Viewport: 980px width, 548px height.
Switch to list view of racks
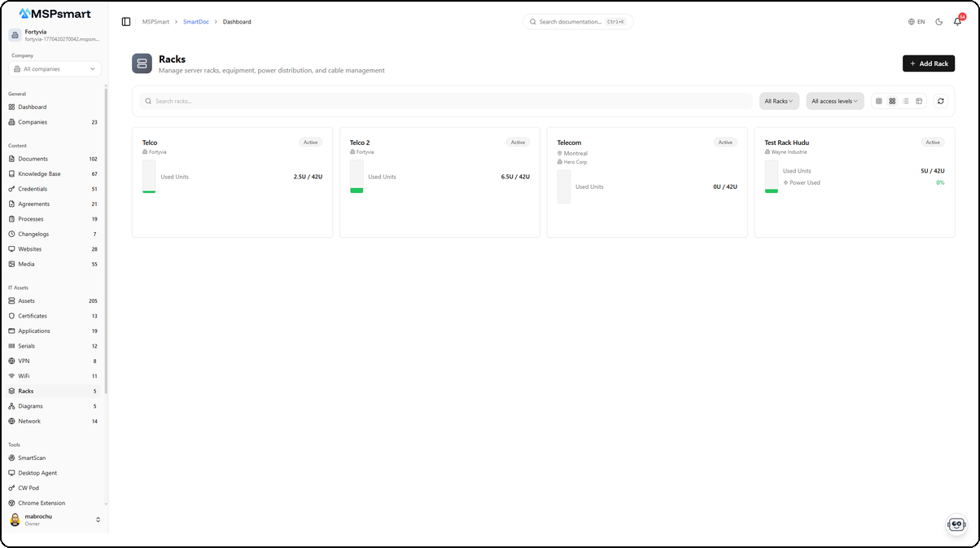[x=906, y=100]
